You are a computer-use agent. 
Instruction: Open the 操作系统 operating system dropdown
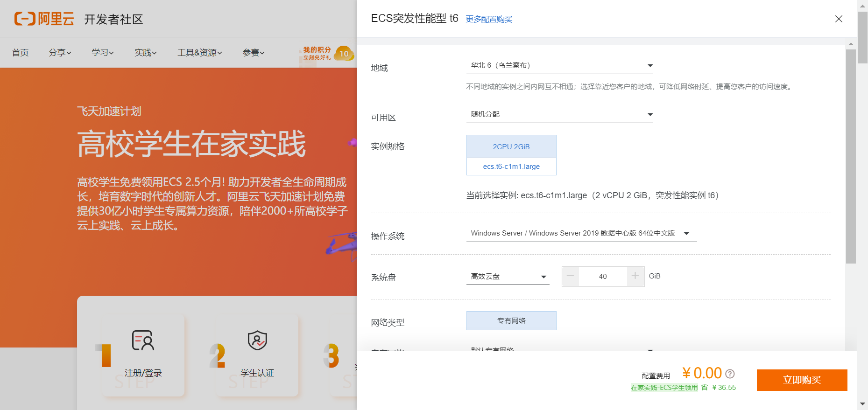[x=581, y=233]
